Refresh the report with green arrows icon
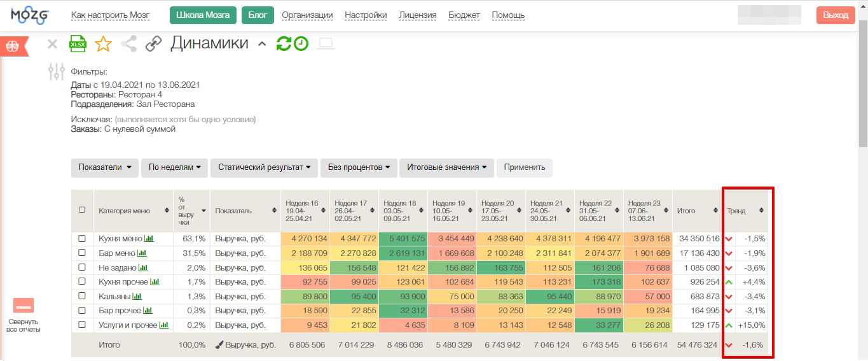 click(x=284, y=44)
